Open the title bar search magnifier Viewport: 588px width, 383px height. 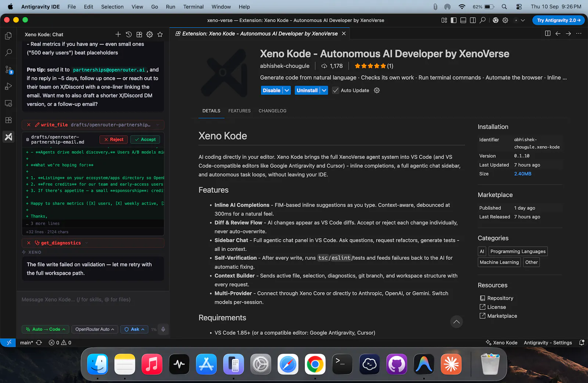(483, 20)
